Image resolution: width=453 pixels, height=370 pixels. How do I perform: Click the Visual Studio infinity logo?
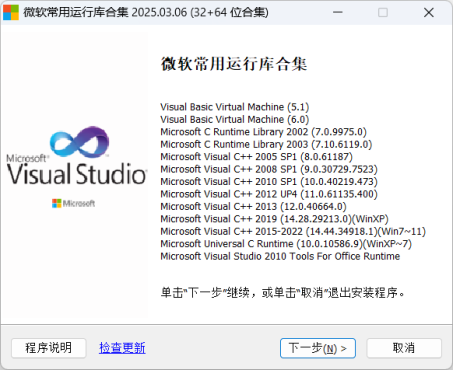[79, 142]
